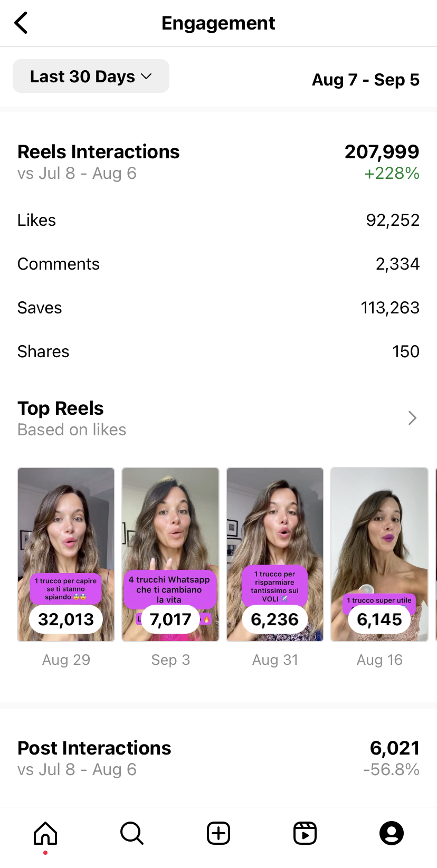437x868 pixels.
Task: Open the Profile avatar icon
Action: point(392,834)
